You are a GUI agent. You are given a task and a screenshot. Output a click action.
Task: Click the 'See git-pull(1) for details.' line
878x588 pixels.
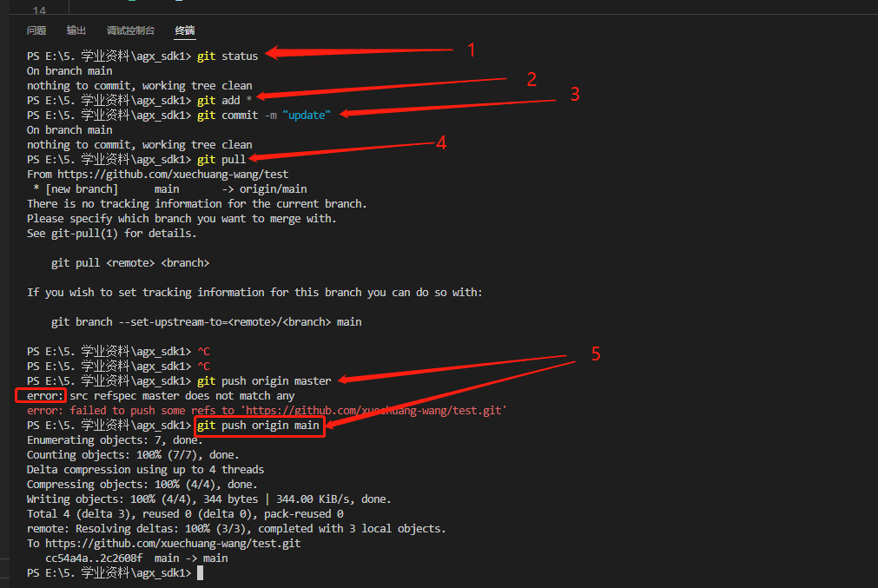tap(111, 233)
